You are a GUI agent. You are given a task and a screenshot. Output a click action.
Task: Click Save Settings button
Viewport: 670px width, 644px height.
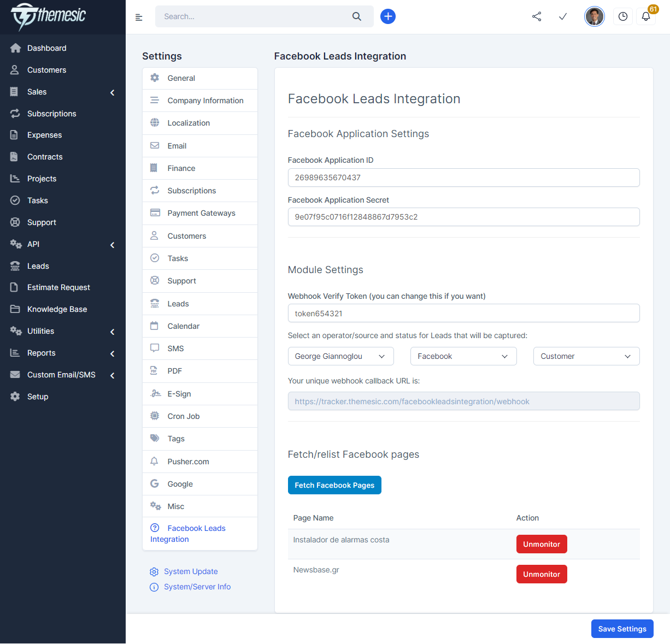pos(622,629)
